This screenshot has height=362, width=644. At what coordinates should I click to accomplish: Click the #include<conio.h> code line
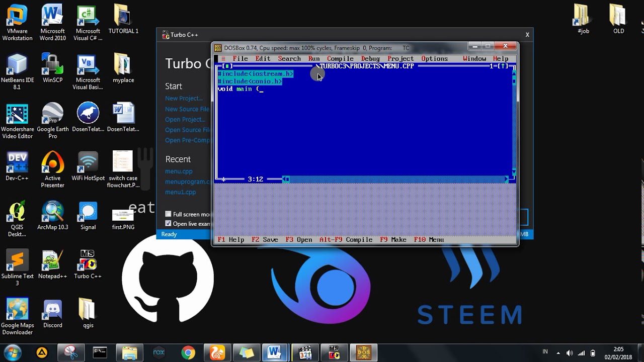[250, 81]
